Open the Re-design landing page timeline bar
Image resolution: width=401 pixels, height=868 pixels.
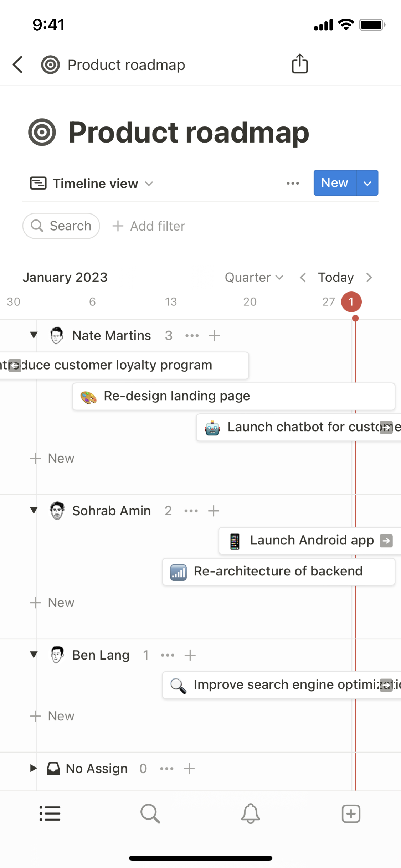[233, 396]
